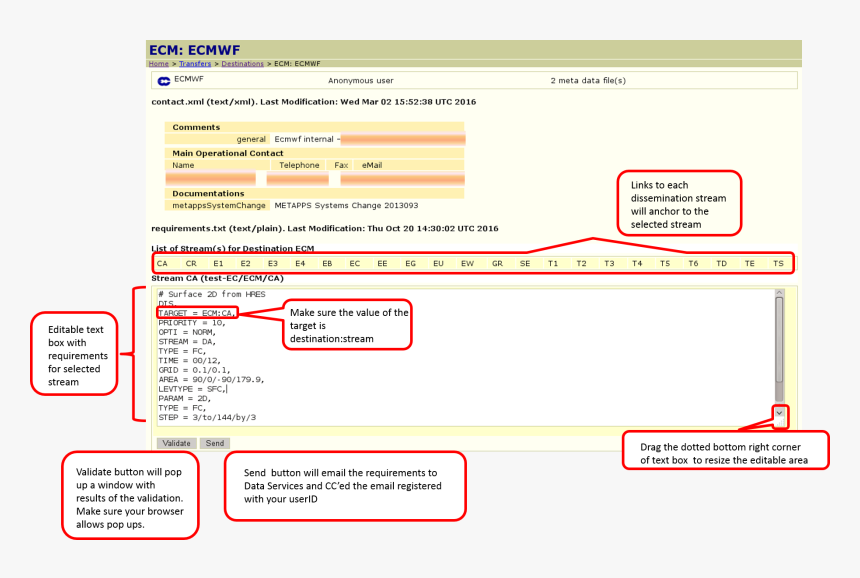
Task: Open the EB stream anchor
Action: pyautogui.click(x=327, y=263)
